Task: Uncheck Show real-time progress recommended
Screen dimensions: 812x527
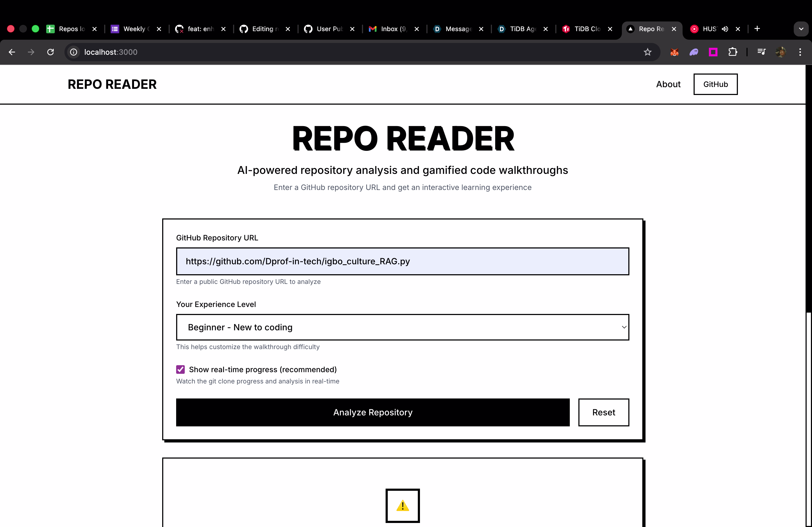Action: point(180,369)
